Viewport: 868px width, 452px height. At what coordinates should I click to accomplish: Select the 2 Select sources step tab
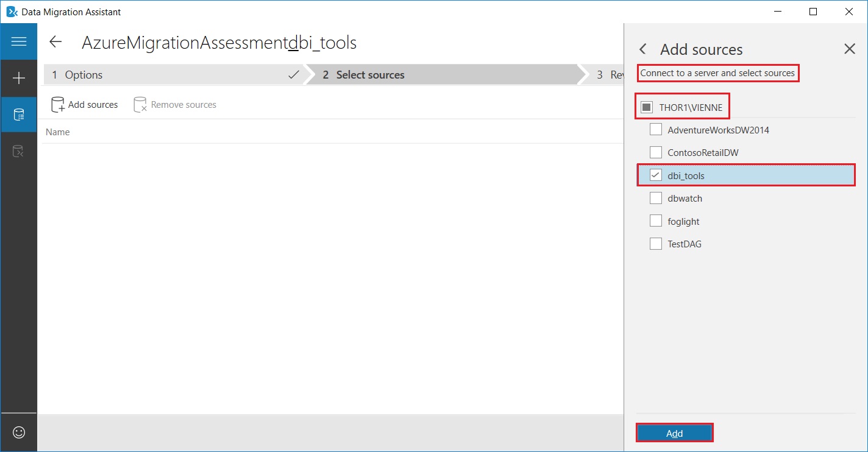pos(444,75)
